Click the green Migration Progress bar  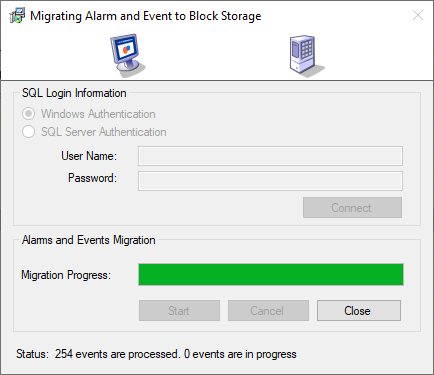coord(271,274)
